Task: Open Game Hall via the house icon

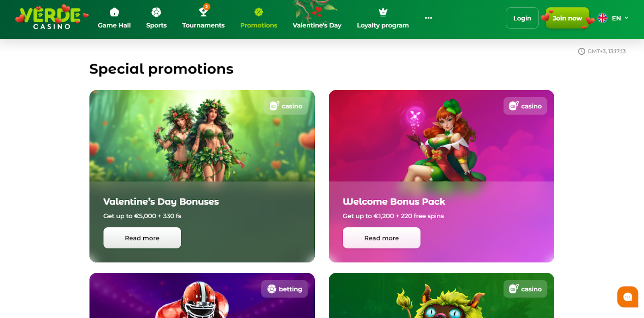Action: click(114, 12)
